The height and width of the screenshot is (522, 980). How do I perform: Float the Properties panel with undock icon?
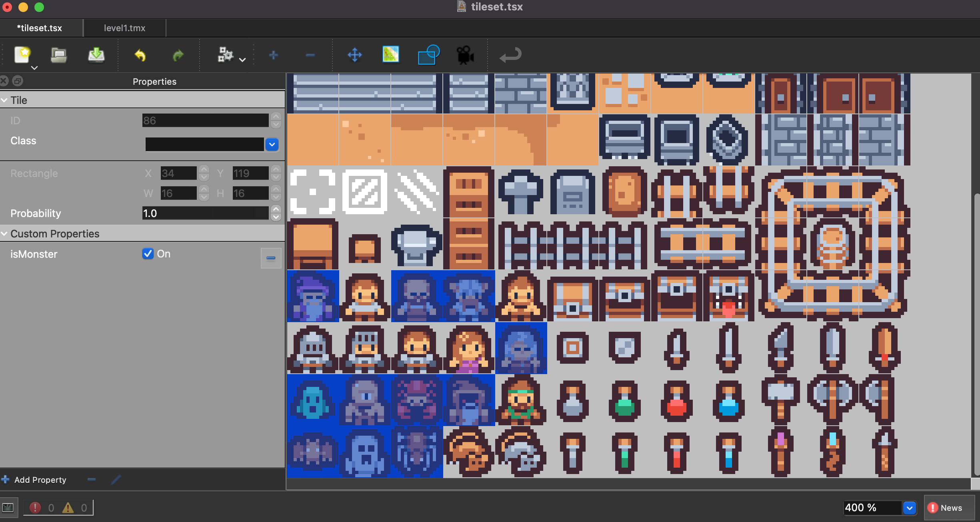(18, 81)
